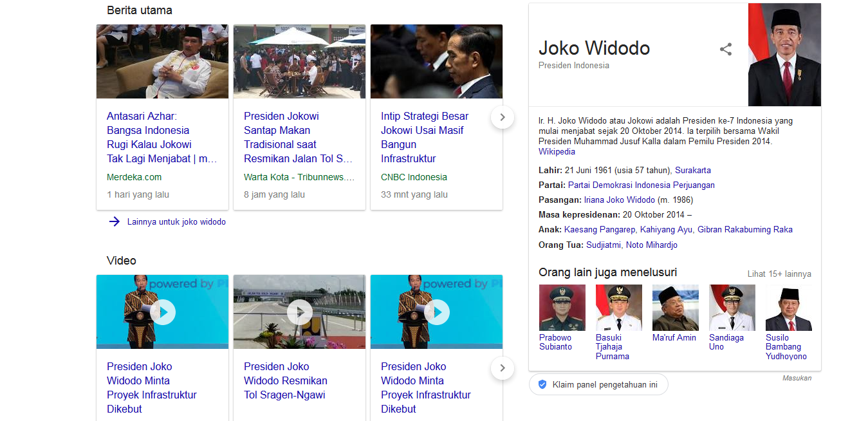
Task: Click Video section heading
Action: point(122,261)
